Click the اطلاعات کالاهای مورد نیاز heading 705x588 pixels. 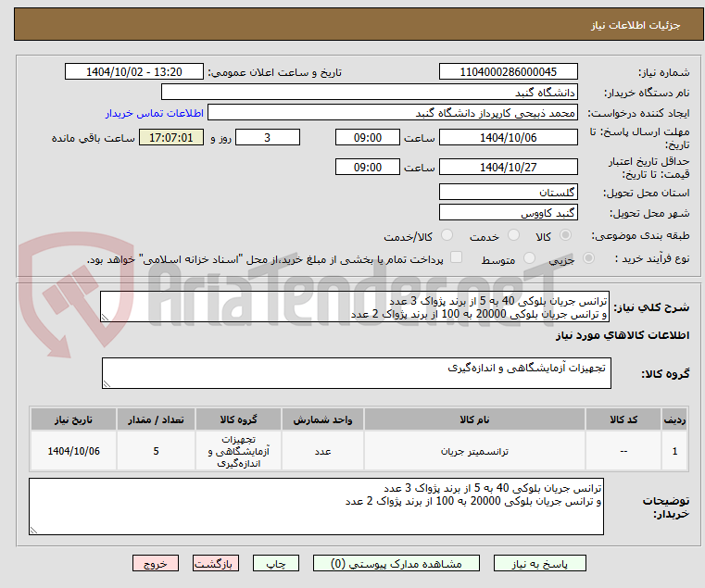(623, 336)
